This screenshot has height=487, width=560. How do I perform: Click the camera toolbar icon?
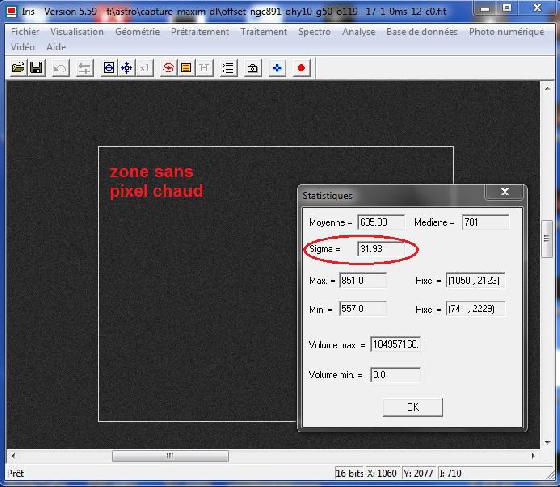coord(252,67)
